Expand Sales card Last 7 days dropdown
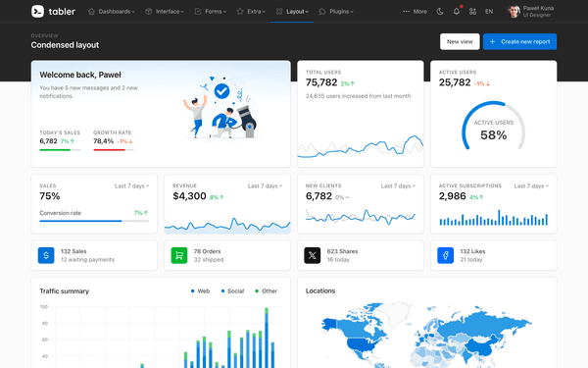The height and width of the screenshot is (368, 588). 131,185
